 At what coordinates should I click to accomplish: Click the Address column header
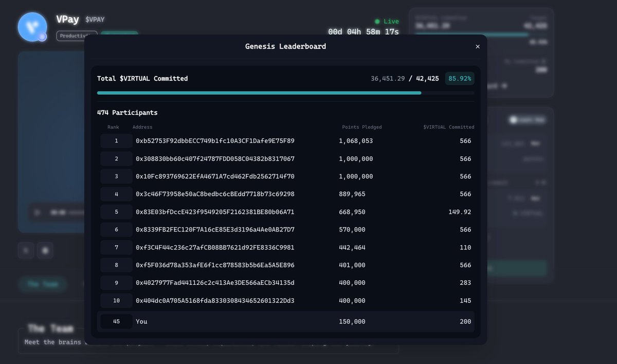coord(142,127)
